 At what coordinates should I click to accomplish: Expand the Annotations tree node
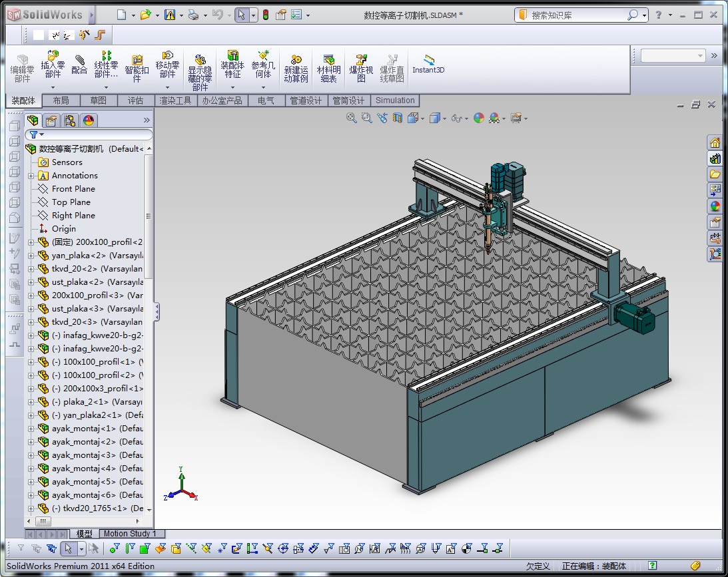(31, 176)
